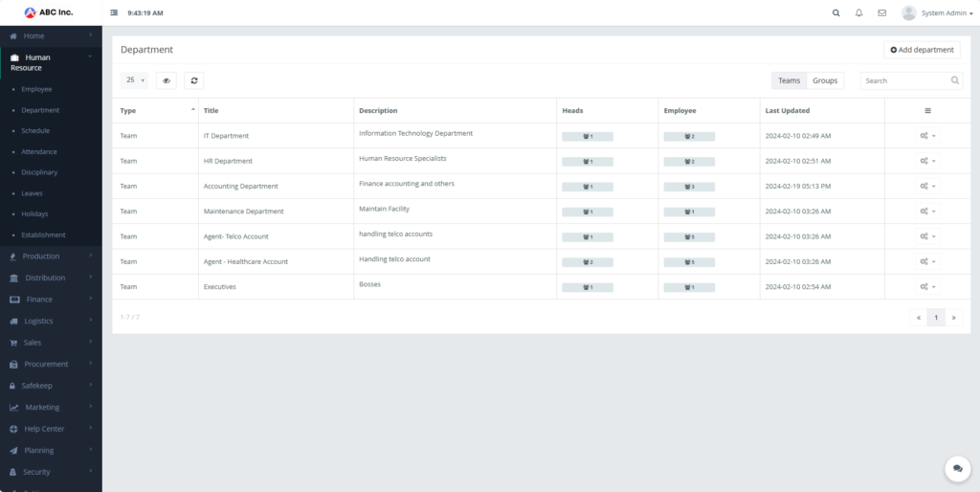Viewport: 980px width, 492px height.
Task: Click the Planning paper plane icon
Action: 13,451
